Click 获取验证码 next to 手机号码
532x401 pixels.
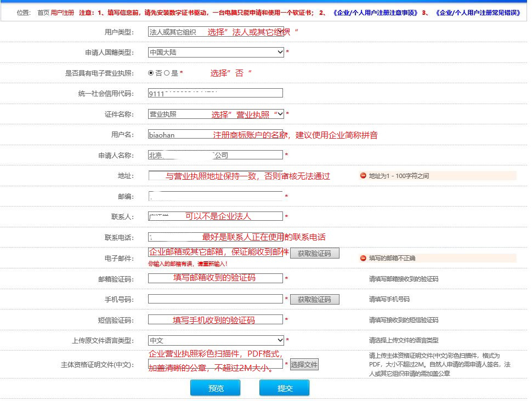pos(315,299)
